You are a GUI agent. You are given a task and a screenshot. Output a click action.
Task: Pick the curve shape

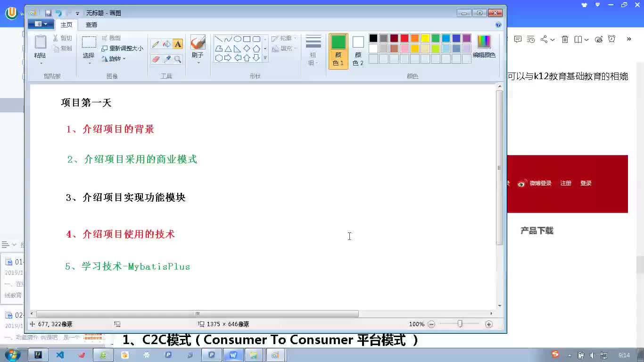tap(228, 39)
